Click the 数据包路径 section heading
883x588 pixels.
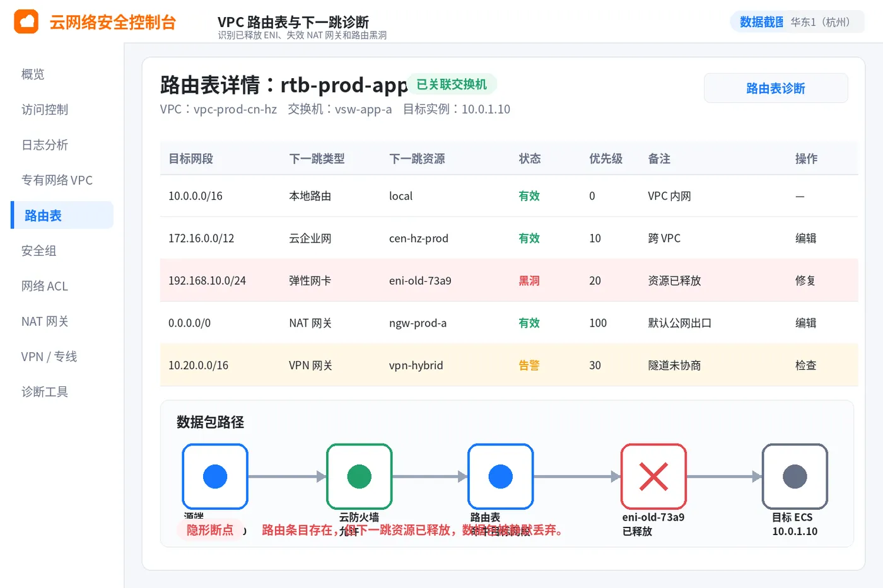[210, 422]
